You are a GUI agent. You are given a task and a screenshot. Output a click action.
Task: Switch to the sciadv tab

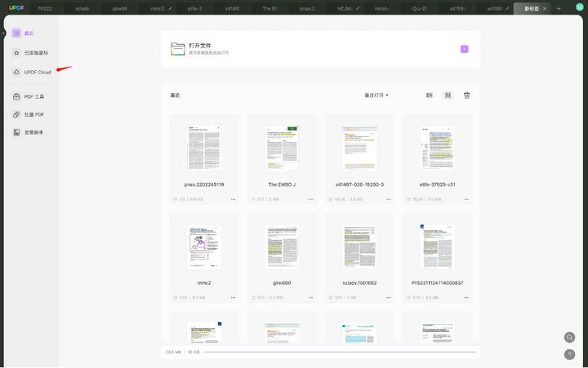pyautogui.click(x=82, y=8)
